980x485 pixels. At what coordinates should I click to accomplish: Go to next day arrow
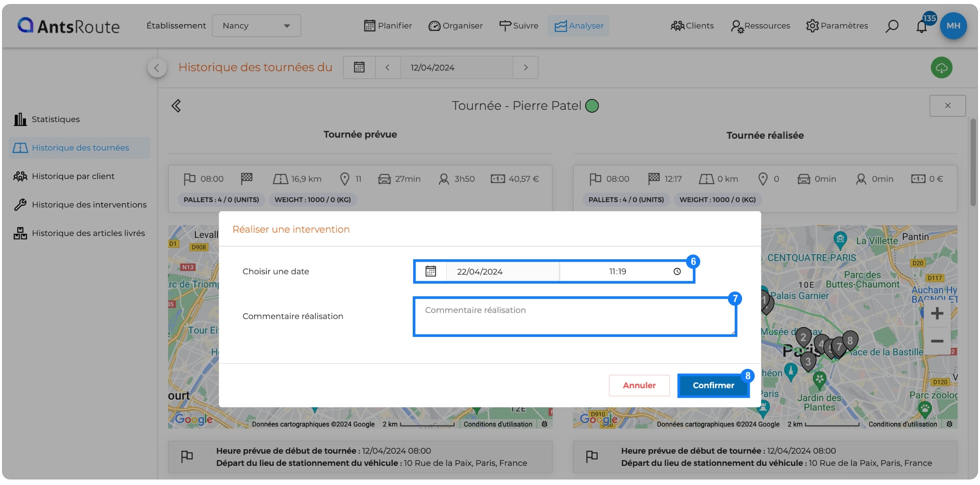pos(526,67)
